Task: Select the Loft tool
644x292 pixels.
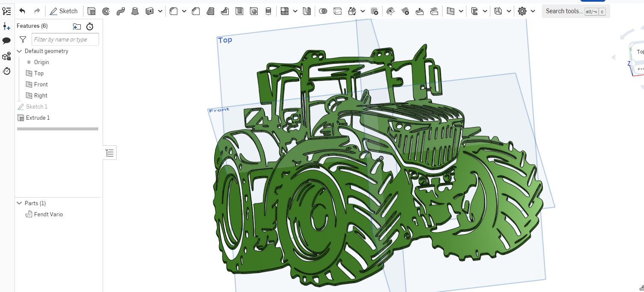Action: (135, 11)
